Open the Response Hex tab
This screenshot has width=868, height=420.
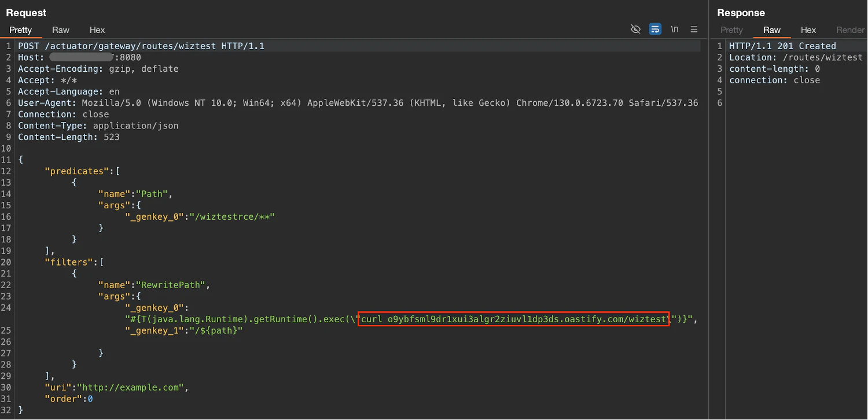coord(808,30)
